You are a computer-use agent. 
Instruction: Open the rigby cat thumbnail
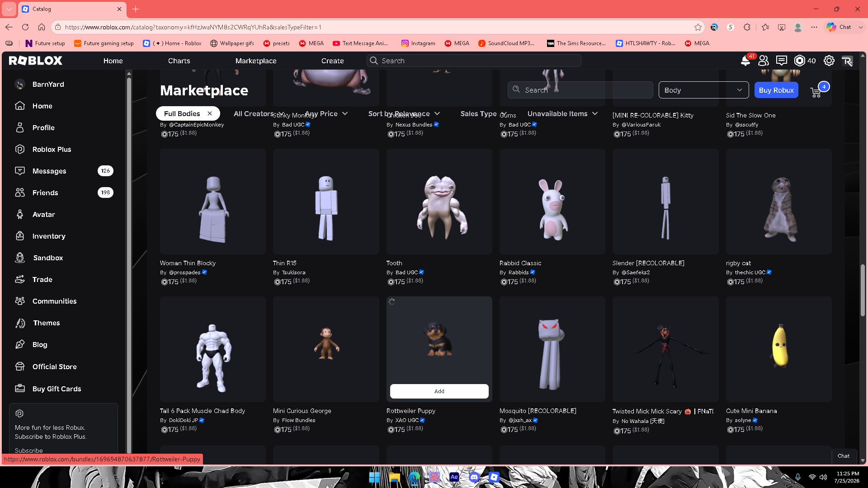tap(778, 202)
